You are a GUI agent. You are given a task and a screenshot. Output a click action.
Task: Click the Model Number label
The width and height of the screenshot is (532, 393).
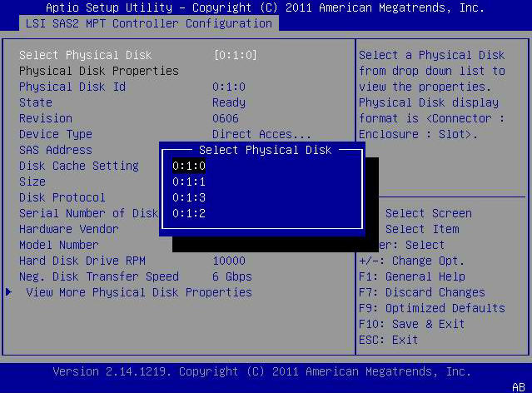tap(59, 245)
